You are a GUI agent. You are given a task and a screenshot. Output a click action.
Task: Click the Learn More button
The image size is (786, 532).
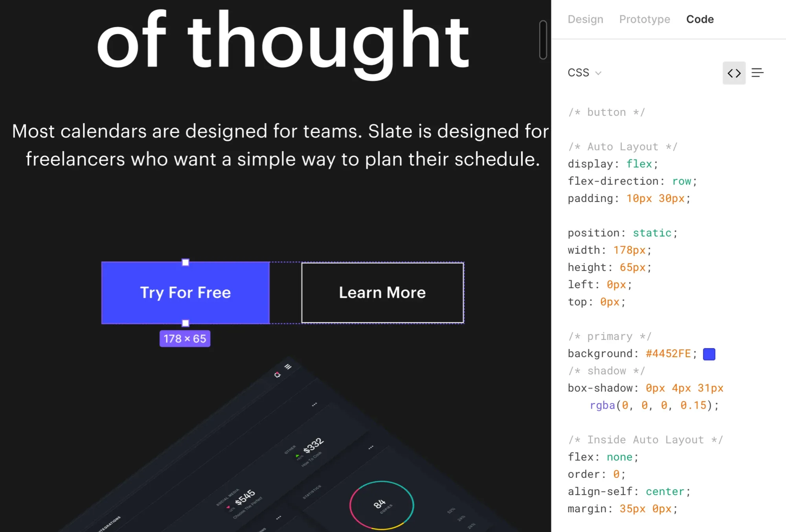[382, 292]
